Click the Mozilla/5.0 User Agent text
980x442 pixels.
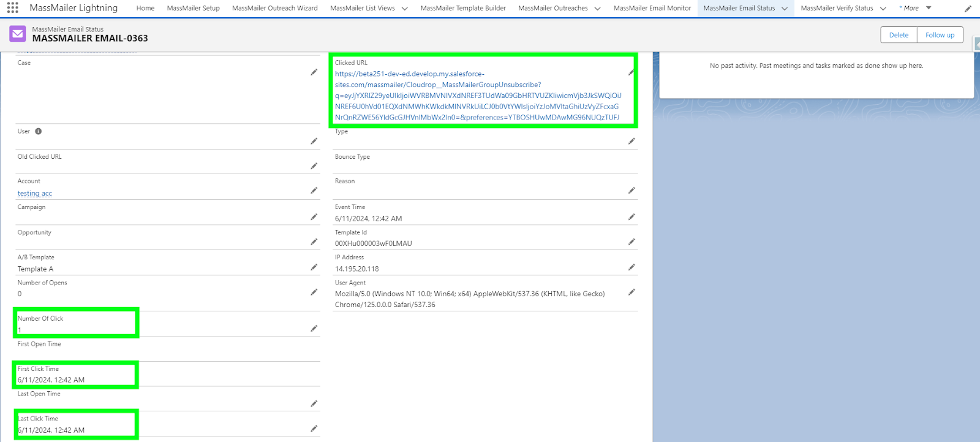pos(469,299)
